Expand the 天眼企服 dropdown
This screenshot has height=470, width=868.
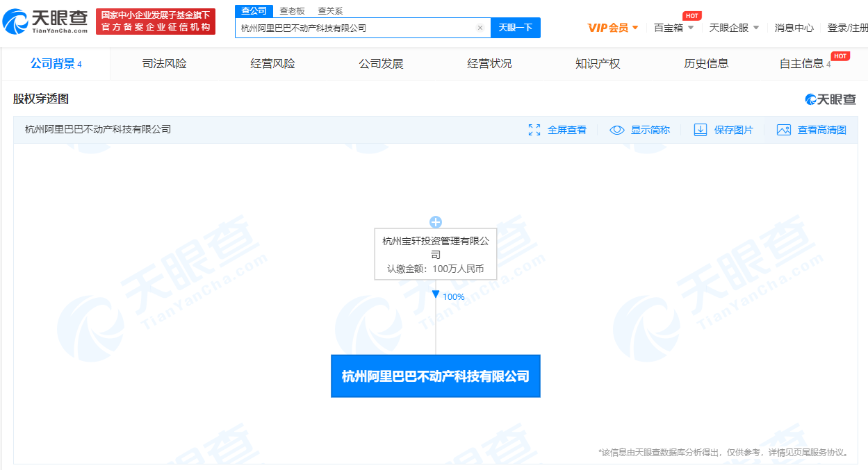[x=734, y=28]
